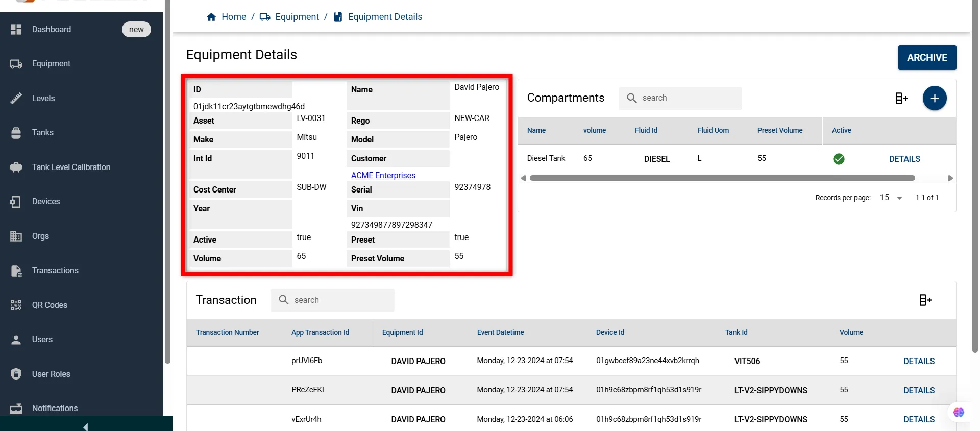The height and width of the screenshot is (431, 980).
Task: Click the Equipment truck icon in sidebar
Action: click(16, 64)
